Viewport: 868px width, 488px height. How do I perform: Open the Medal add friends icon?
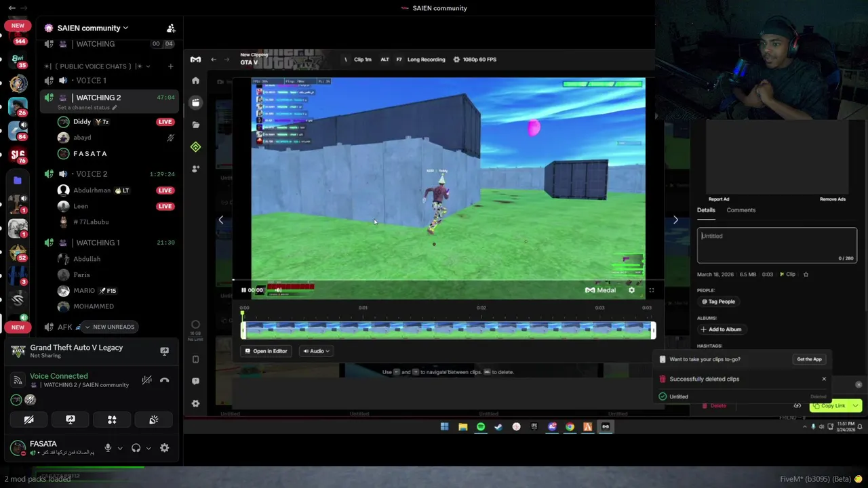195,168
